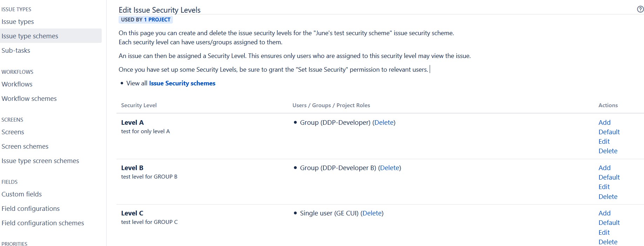Set Level C as Default
Screen dimensions: 644x246
click(609, 222)
